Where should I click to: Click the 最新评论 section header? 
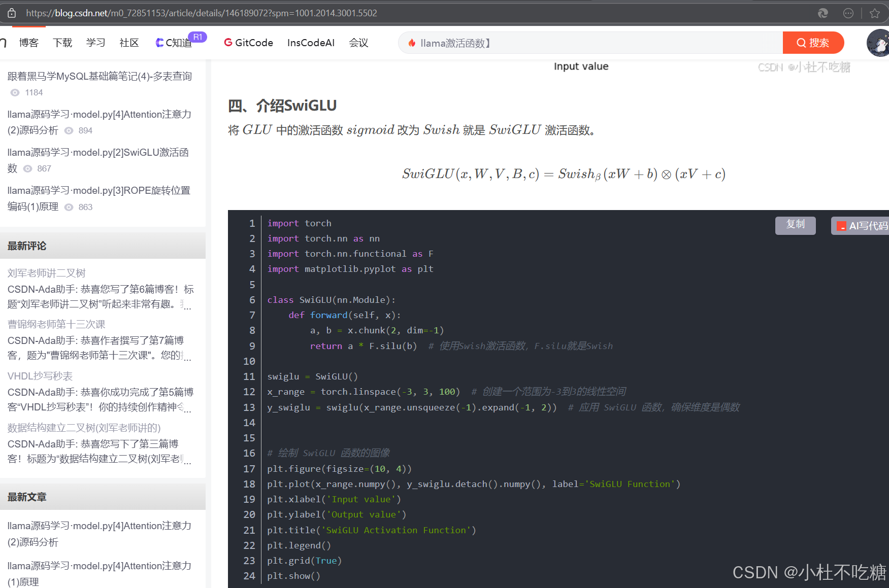[x=103, y=246]
